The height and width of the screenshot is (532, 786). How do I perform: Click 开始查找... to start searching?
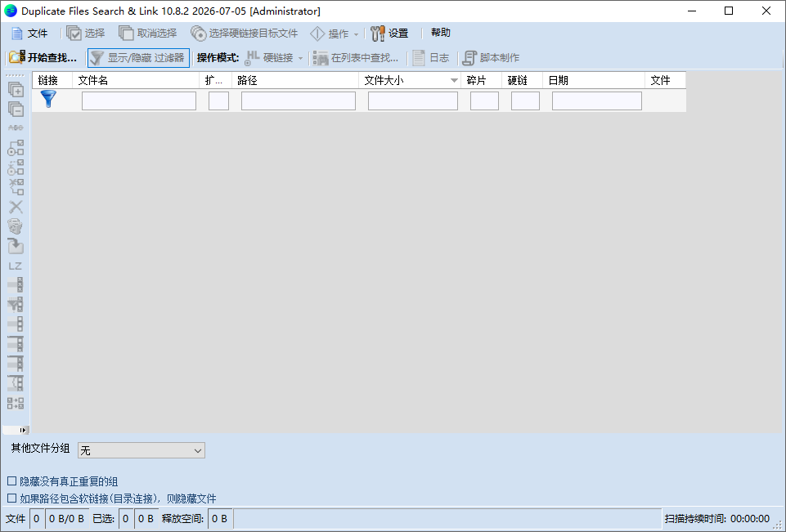(x=43, y=57)
